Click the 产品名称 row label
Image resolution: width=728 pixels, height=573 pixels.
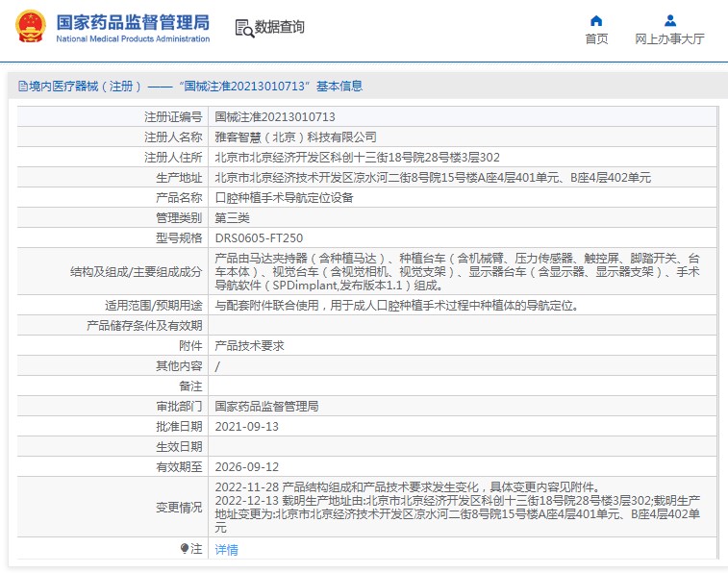(179, 198)
